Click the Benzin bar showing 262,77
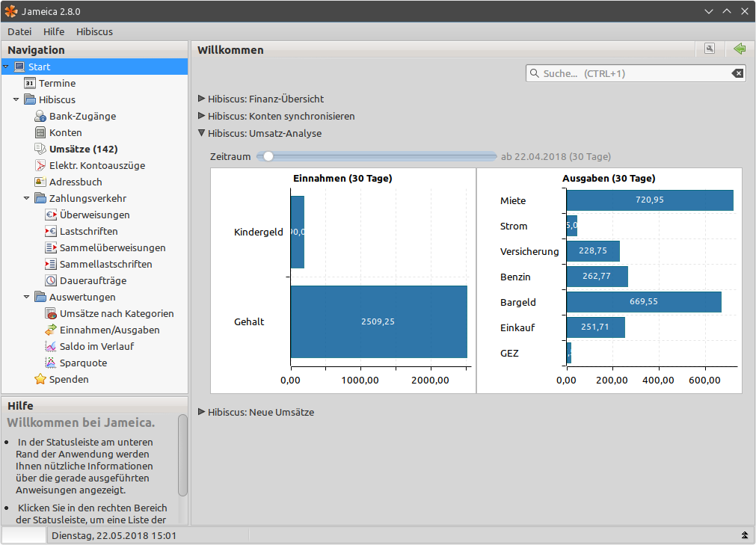This screenshot has height=545, width=756. (x=597, y=276)
